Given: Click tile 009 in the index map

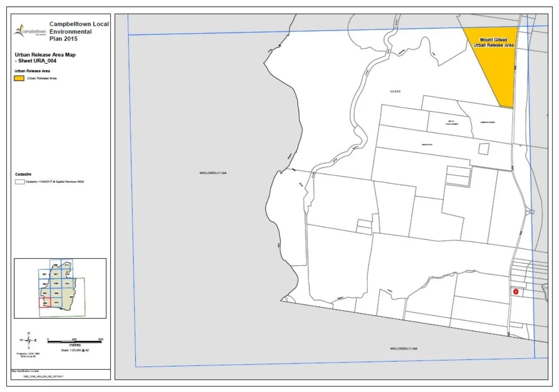Looking at the screenshot, I should (56, 293).
